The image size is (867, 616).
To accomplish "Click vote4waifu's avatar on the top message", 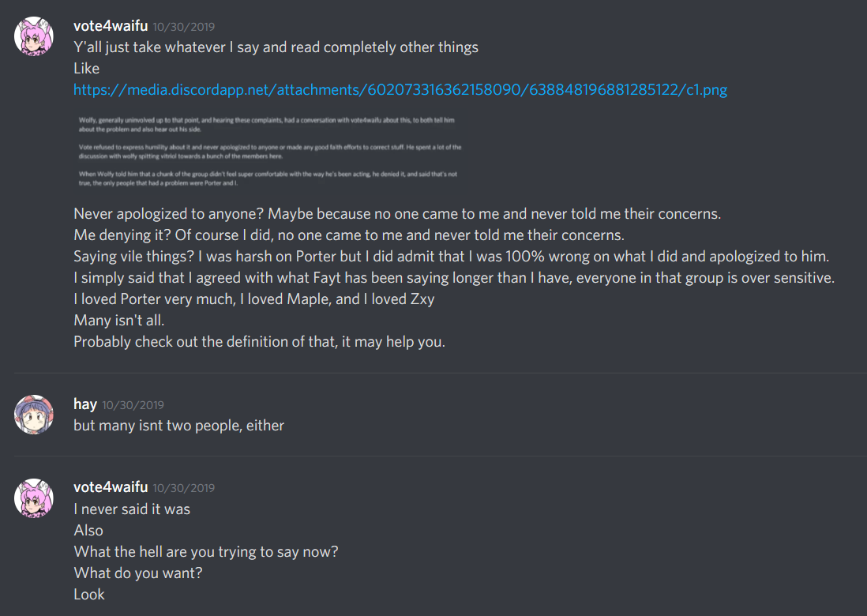I will click(34, 36).
